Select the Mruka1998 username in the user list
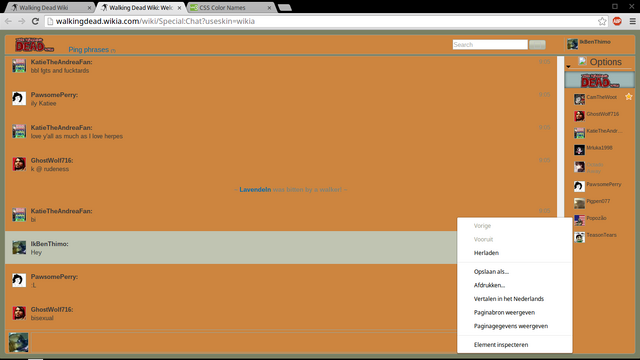Screen dimensions: 640x360 [599, 148]
